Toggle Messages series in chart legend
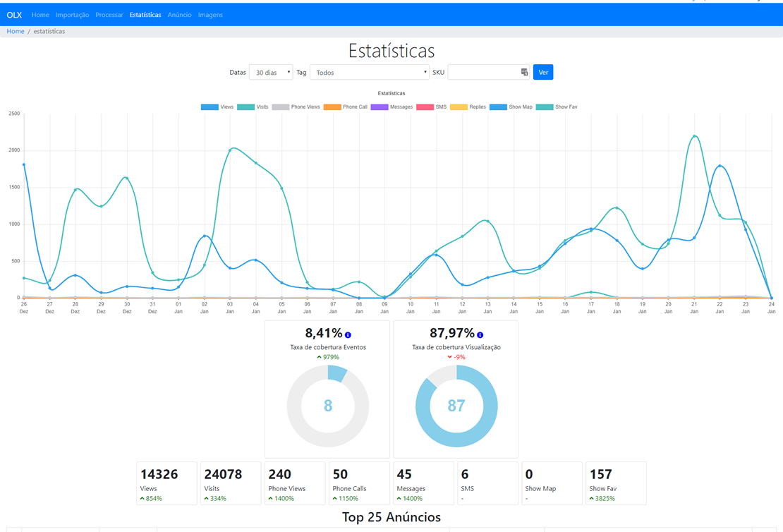This screenshot has height=532, width=783. [391, 107]
